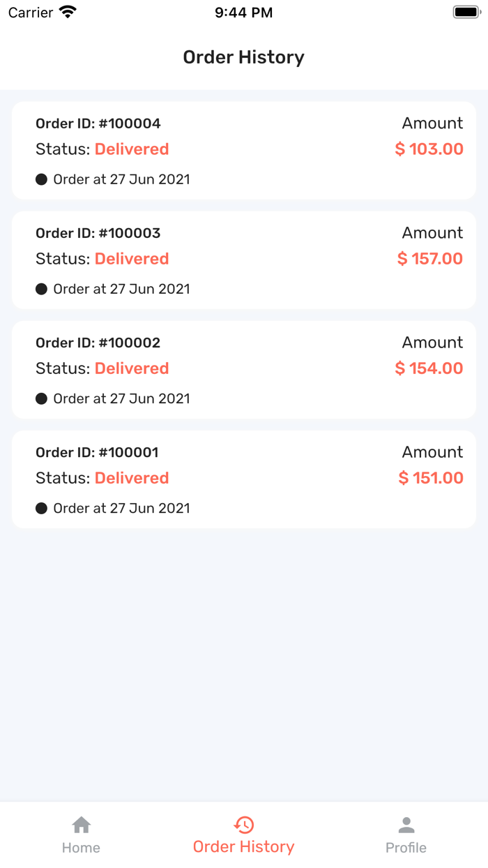This screenshot has width=488, height=868.
Task: Tap the battery indicator in the status bar
Action: 466,10
